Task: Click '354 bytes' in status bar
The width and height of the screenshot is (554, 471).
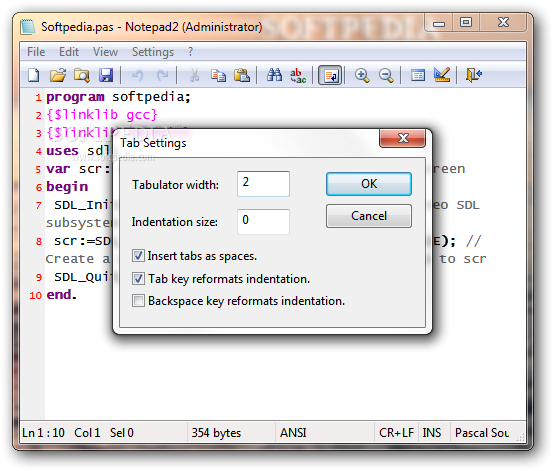Action: (x=216, y=432)
